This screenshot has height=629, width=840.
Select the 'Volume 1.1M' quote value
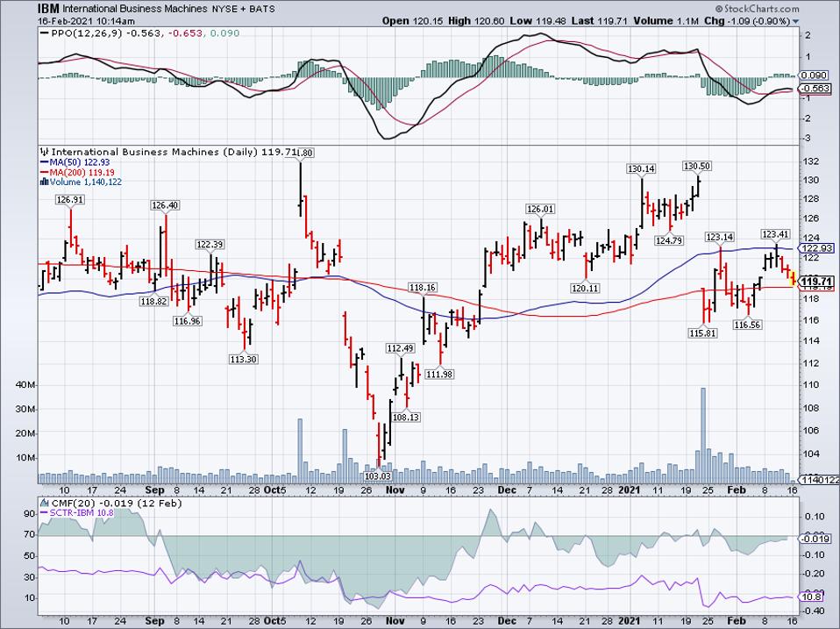(666, 21)
